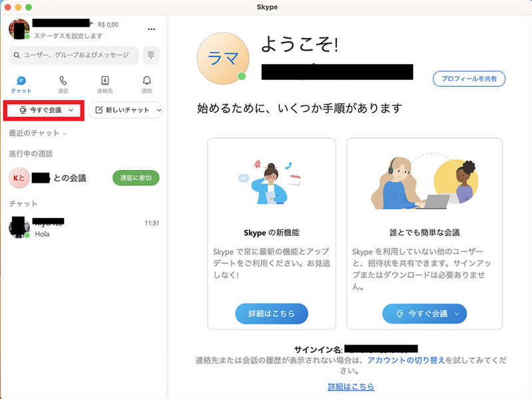The width and height of the screenshot is (532, 399).
Task: Open the three-dots more menu
Action: (151, 29)
